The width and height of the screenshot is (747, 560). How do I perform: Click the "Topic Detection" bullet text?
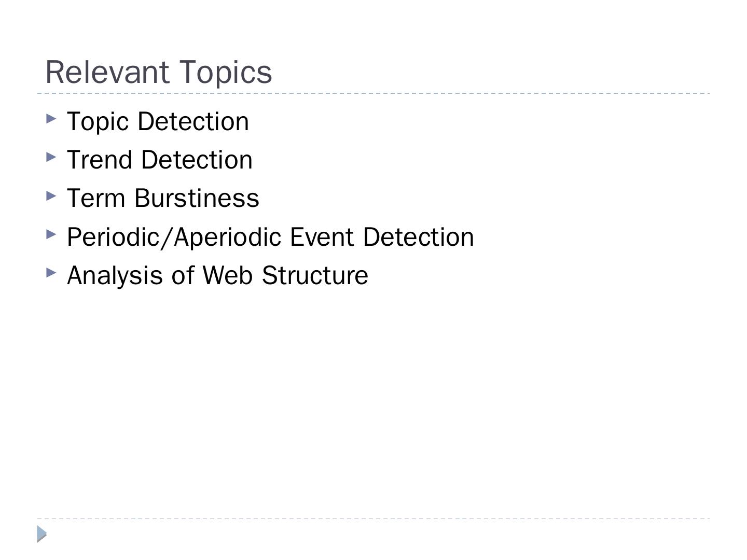158,122
